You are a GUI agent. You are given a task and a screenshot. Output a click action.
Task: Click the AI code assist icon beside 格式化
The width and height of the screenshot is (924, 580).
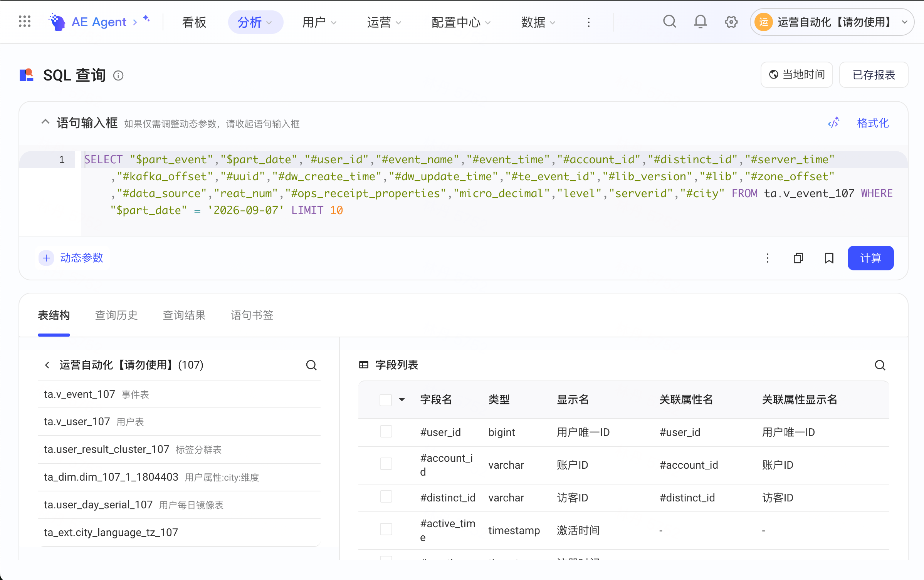point(833,123)
